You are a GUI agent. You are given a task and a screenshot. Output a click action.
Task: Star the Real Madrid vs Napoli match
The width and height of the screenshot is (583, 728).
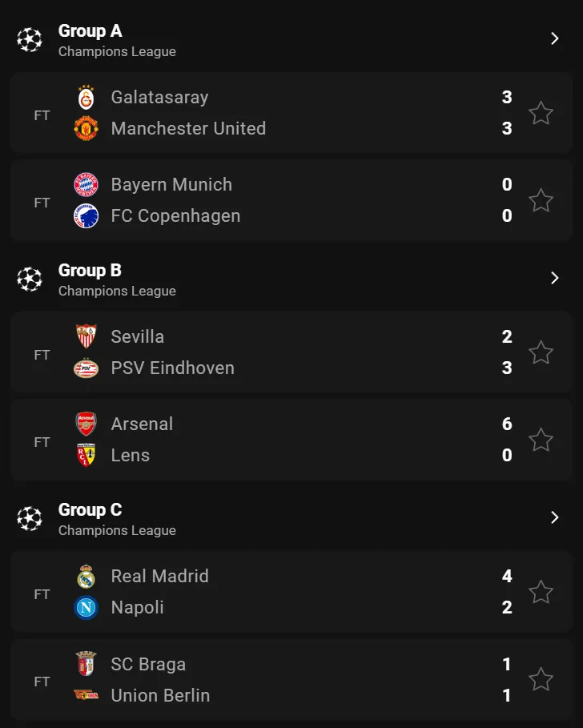[x=541, y=592]
